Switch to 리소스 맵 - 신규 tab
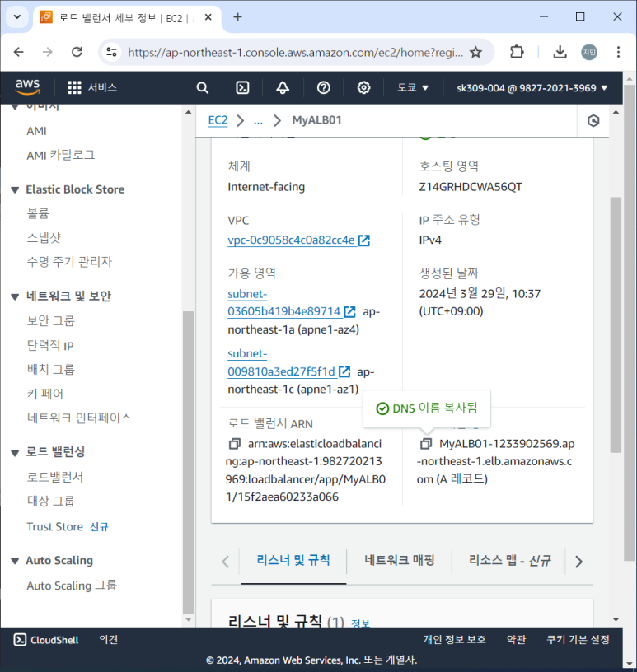This screenshot has width=637, height=672. (x=510, y=560)
